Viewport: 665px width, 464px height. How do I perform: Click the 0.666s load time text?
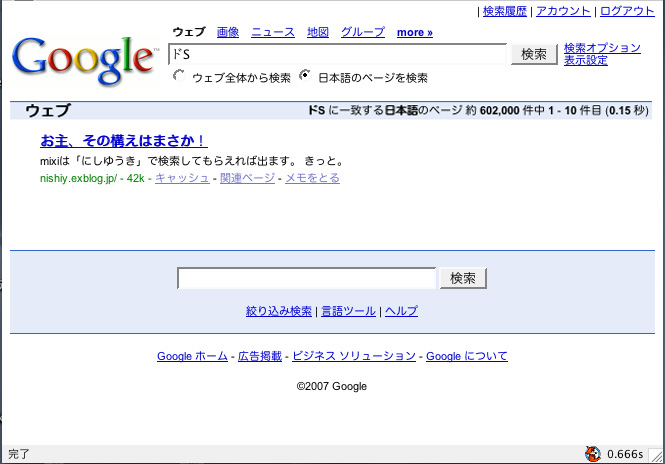(625, 454)
